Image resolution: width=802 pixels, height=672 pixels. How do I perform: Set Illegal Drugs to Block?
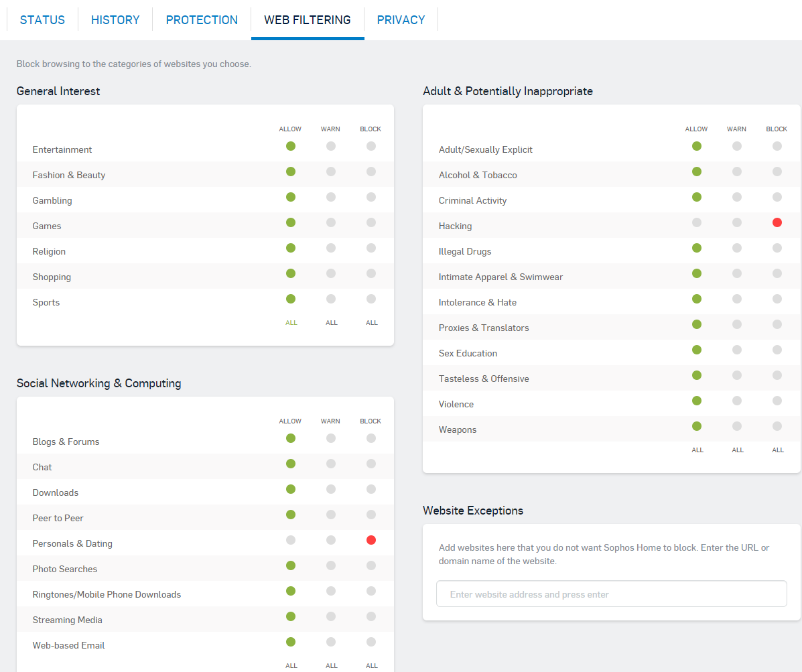coord(777,248)
